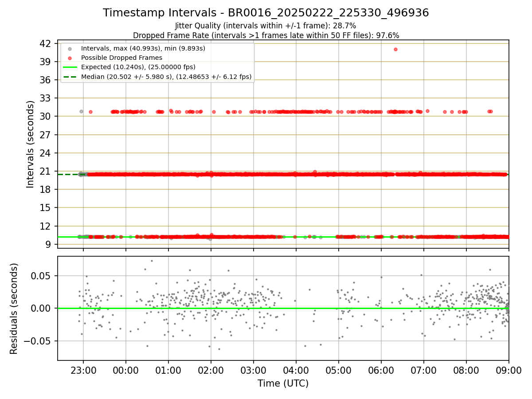Click the 06:00 x-axis tick label

click(x=381, y=370)
